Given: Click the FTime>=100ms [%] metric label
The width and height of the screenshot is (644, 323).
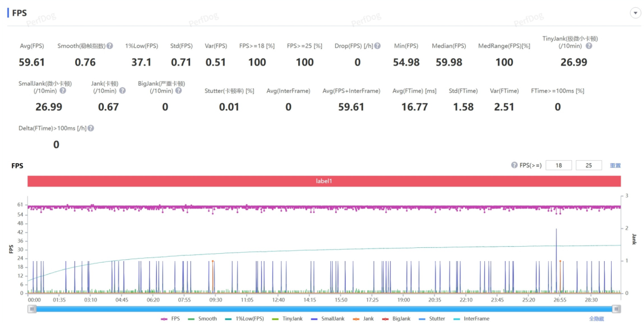Looking at the screenshot, I should pos(558,91).
